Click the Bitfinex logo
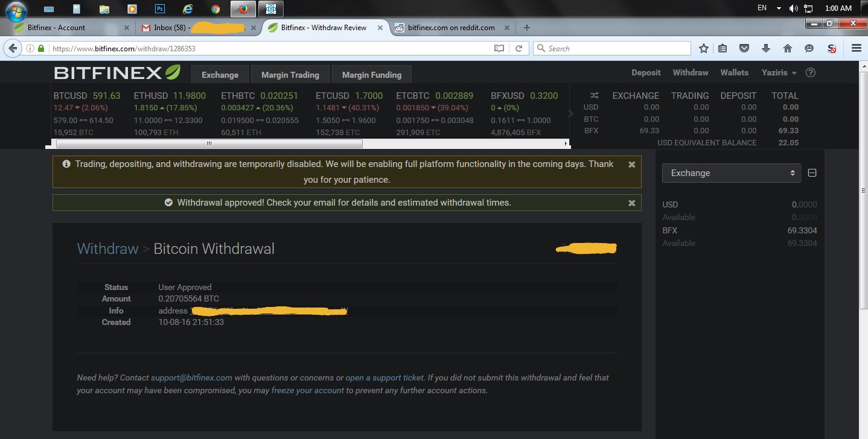This screenshot has width=868, height=439. pyautogui.click(x=117, y=73)
